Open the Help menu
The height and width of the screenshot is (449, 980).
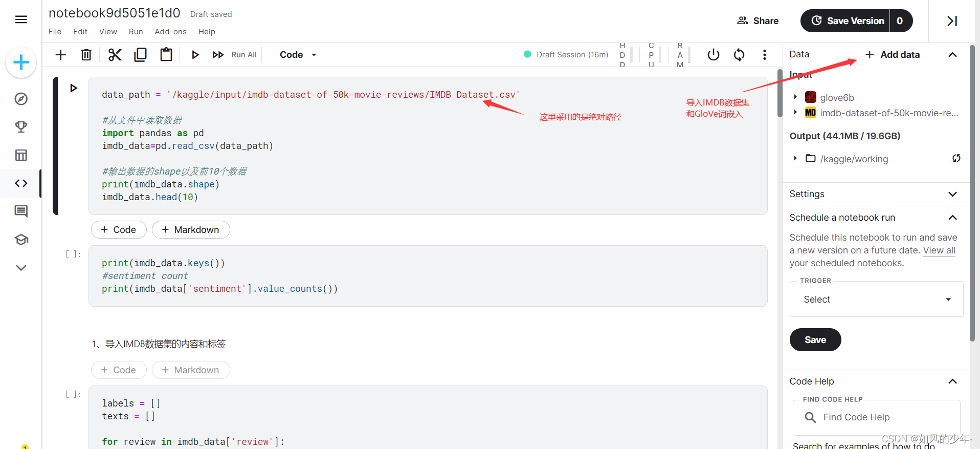pyautogui.click(x=207, y=32)
